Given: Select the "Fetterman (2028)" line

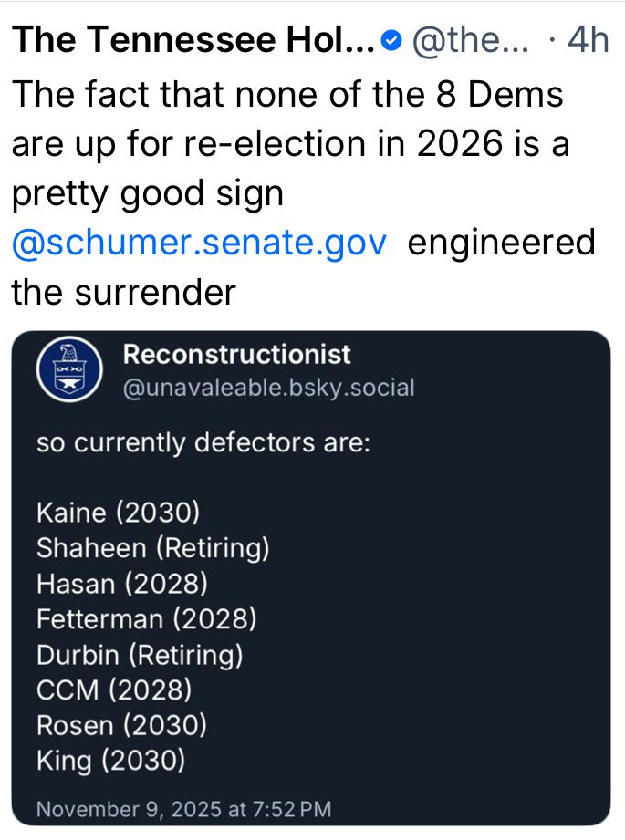Looking at the screenshot, I should tap(147, 619).
